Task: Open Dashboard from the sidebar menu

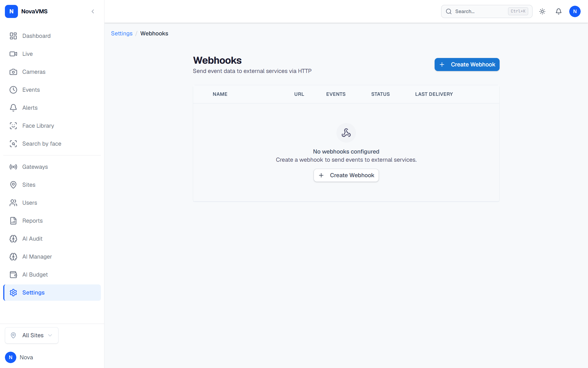Action: (52, 36)
